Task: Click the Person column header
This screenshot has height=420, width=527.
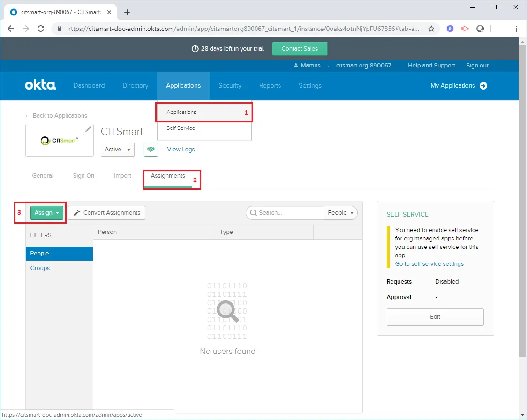Action: [x=154, y=232]
